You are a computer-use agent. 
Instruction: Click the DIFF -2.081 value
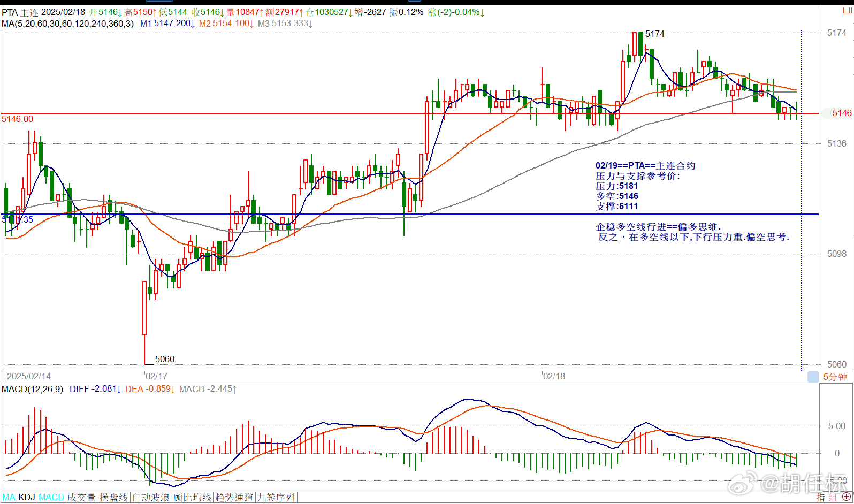click(x=95, y=389)
